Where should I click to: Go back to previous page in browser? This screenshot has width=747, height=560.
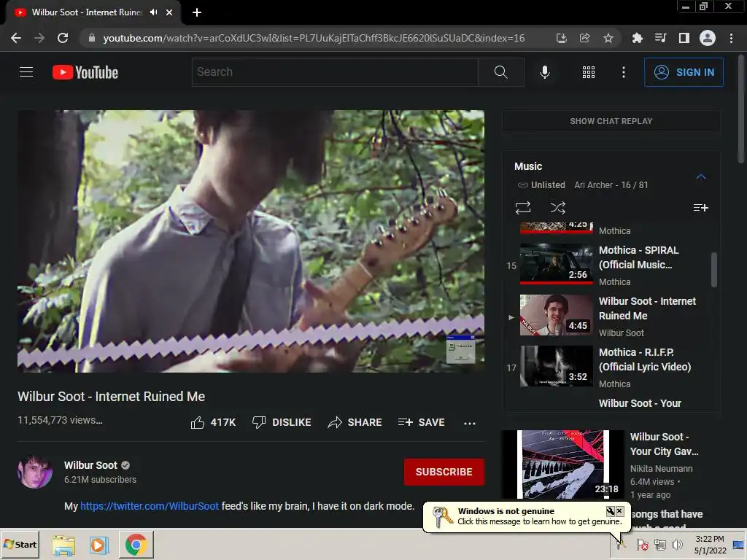tap(16, 38)
